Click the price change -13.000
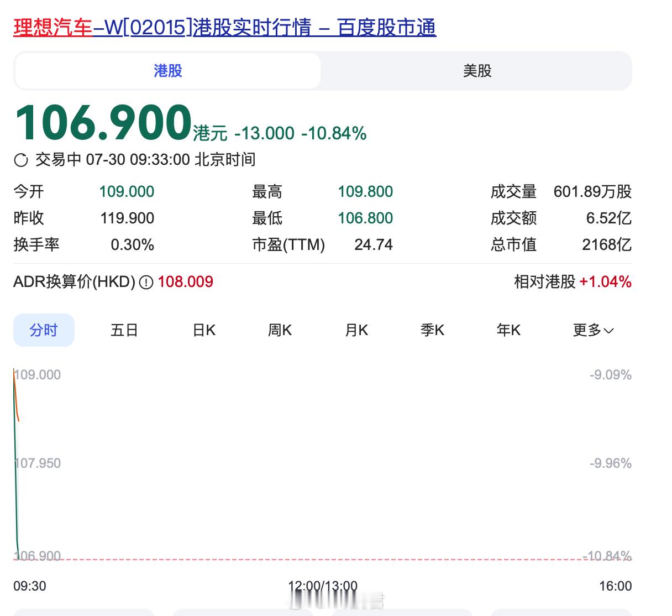Screen dimensions: 672x616 [265, 133]
